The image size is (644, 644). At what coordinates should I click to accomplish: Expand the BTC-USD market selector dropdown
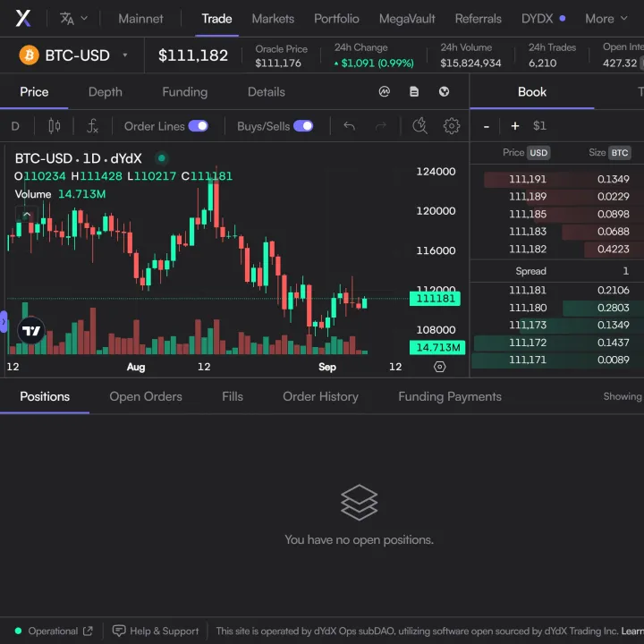point(125,55)
